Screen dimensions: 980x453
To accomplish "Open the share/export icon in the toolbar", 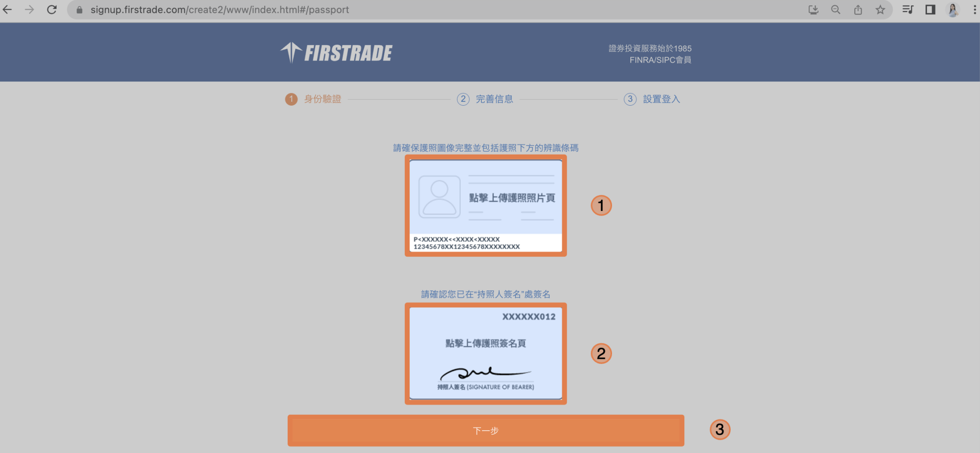I will [857, 10].
